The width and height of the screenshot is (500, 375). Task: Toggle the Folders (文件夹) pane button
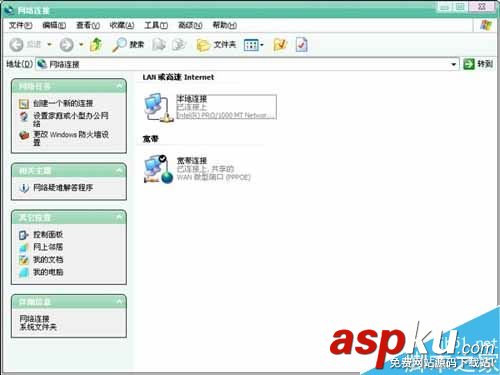[x=216, y=44]
